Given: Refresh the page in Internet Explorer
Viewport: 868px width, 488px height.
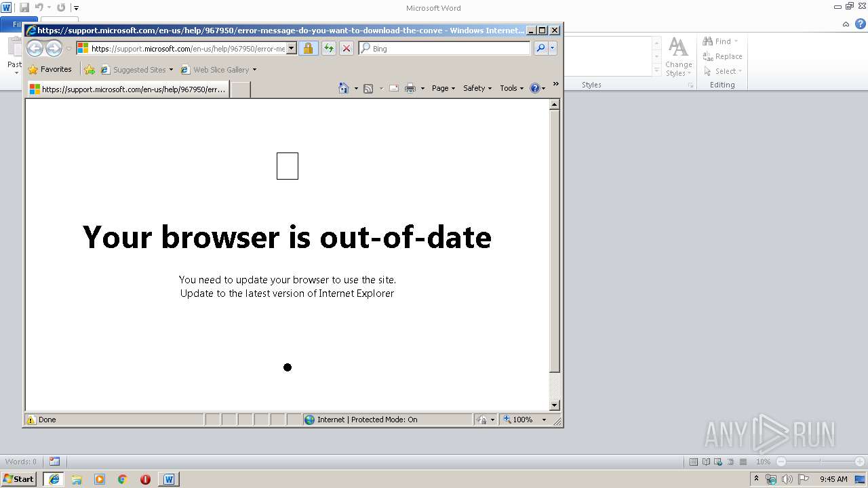Looking at the screenshot, I should [x=329, y=49].
